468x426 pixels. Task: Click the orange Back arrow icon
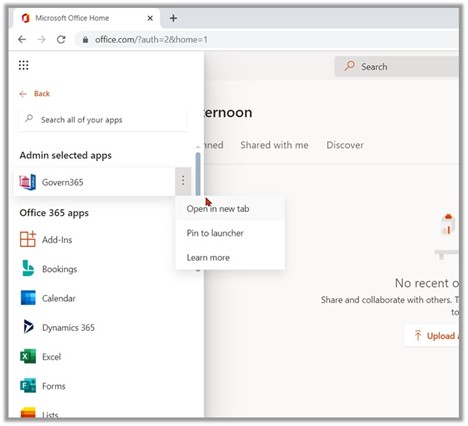coord(23,94)
